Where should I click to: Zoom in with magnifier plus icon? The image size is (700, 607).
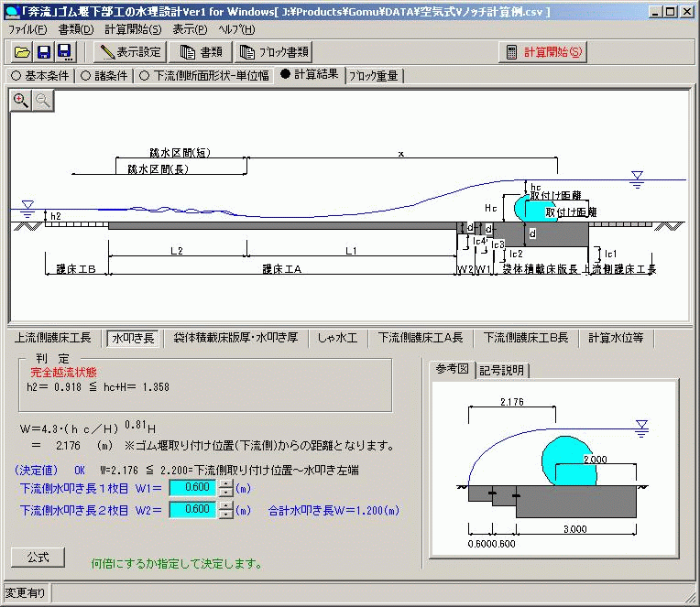click(20, 101)
